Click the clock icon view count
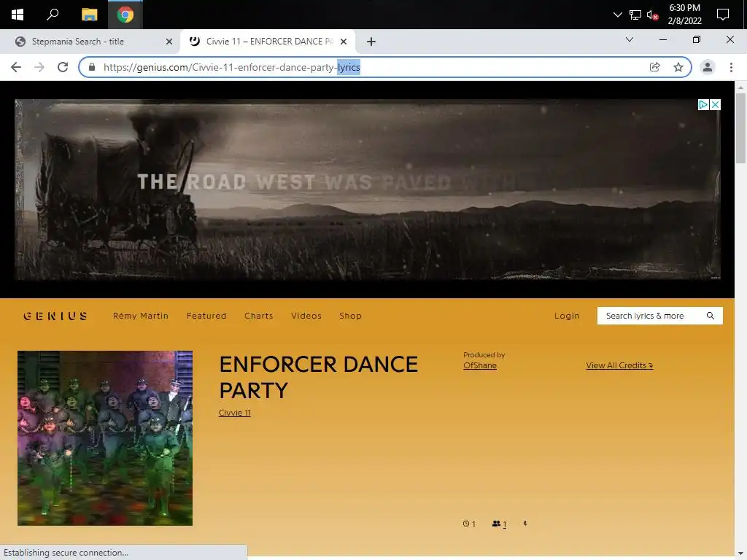The height and width of the screenshot is (560, 747). [469, 524]
